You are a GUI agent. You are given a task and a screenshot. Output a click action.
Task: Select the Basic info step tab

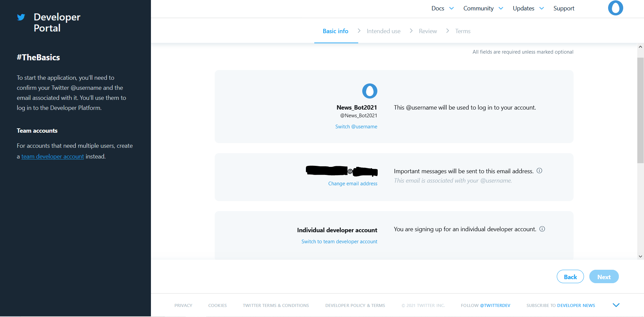pos(335,31)
